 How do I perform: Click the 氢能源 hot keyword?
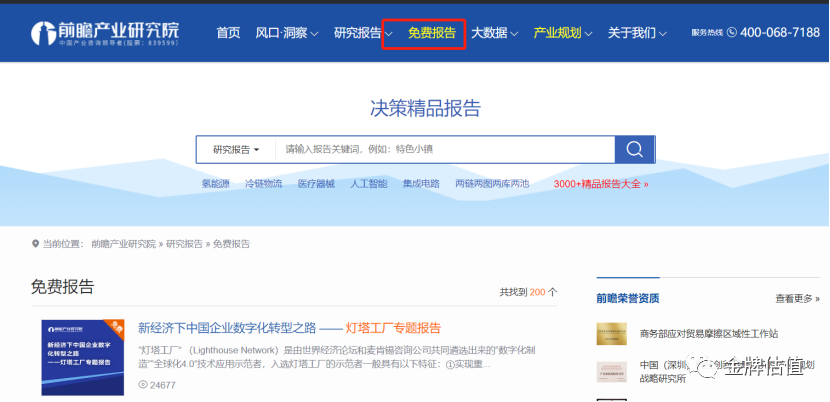pos(215,184)
